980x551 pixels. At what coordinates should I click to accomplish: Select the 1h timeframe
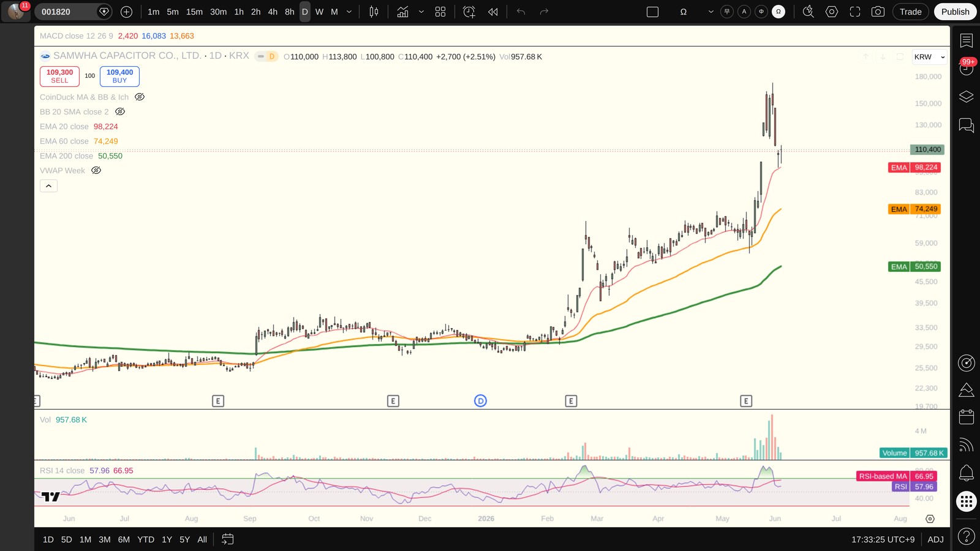pyautogui.click(x=239, y=12)
